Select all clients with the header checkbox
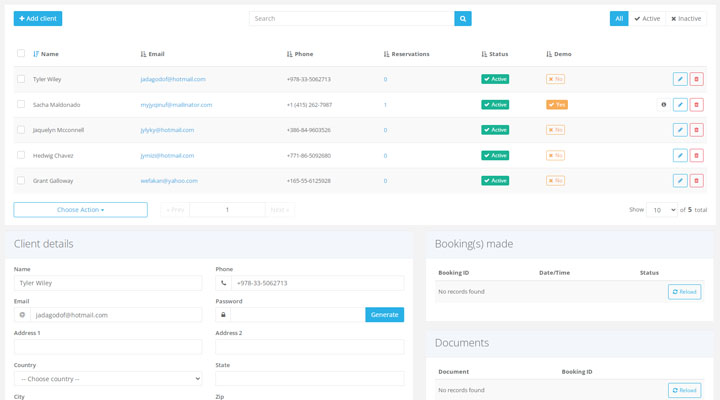The width and height of the screenshot is (720, 400). click(21, 53)
